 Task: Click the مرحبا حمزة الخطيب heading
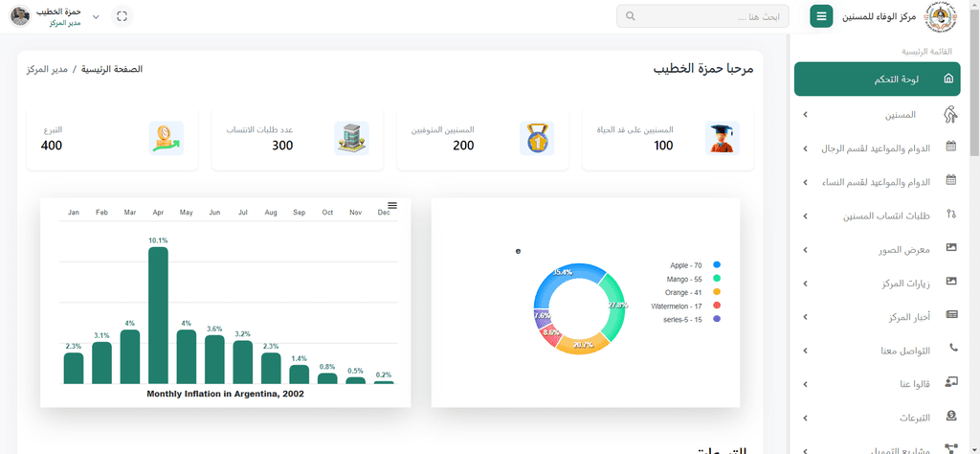coord(703,69)
